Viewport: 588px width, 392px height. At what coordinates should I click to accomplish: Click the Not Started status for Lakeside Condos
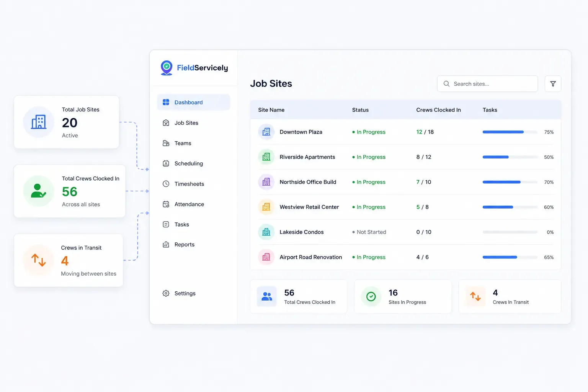pyautogui.click(x=369, y=232)
